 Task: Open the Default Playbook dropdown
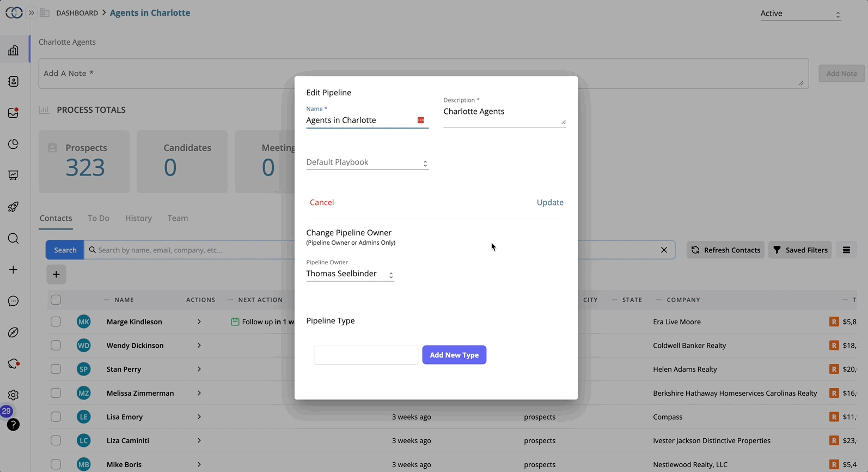click(x=367, y=162)
